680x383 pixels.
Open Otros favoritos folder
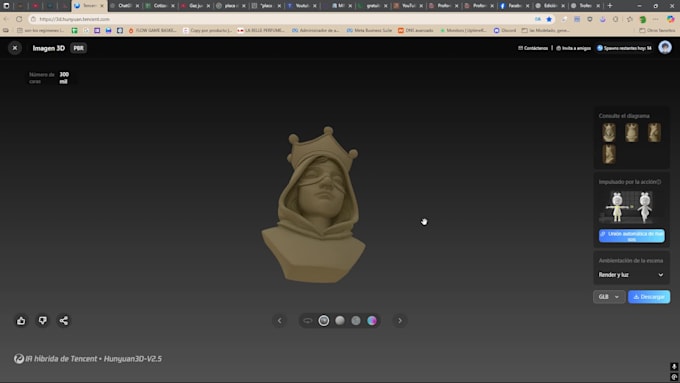(x=657, y=30)
